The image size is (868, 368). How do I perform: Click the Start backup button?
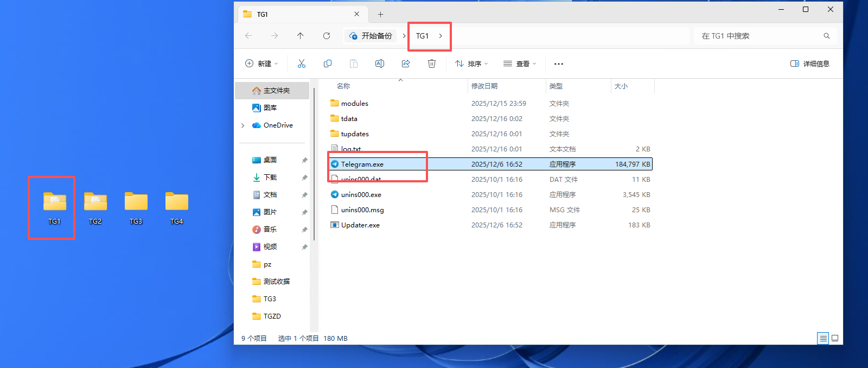point(371,36)
